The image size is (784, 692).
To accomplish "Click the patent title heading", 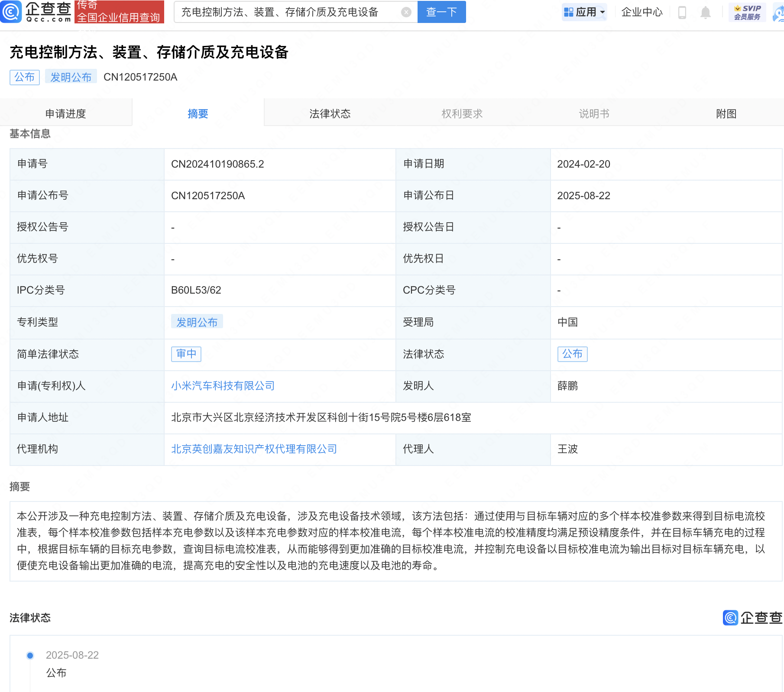I will pos(149,52).
